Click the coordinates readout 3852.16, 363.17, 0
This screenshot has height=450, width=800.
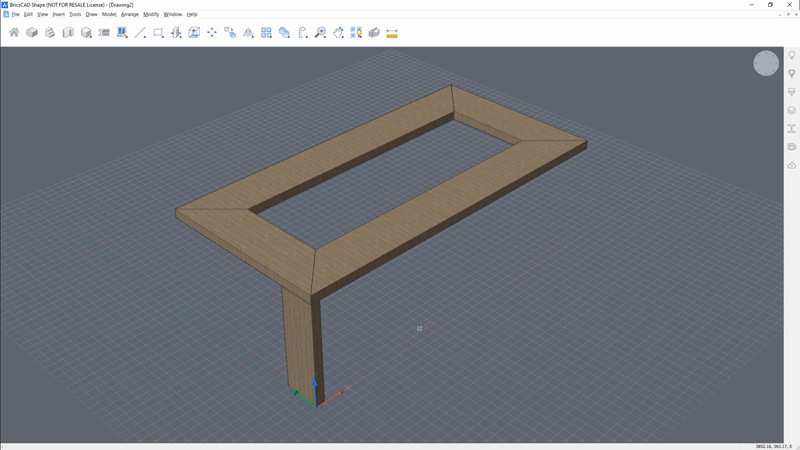pyautogui.click(x=773, y=446)
